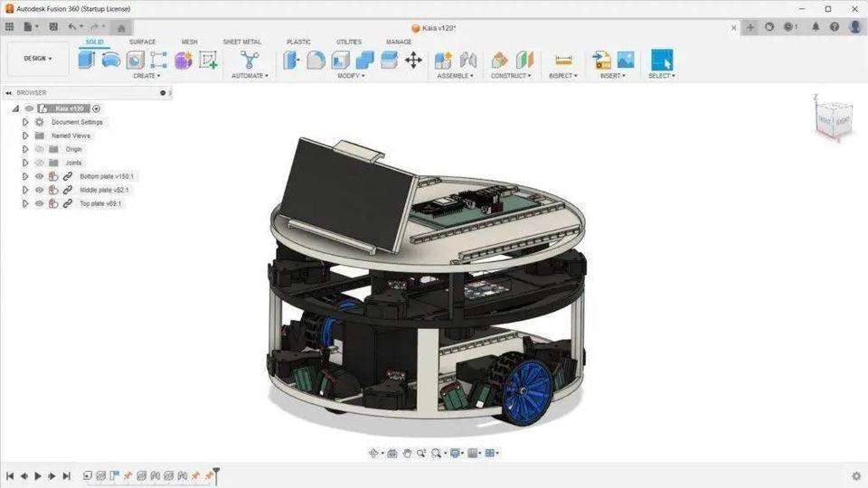The height and width of the screenshot is (488, 868).
Task: Select the Automate scissors tool icon
Action: pyautogui.click(x=250, y=60)
